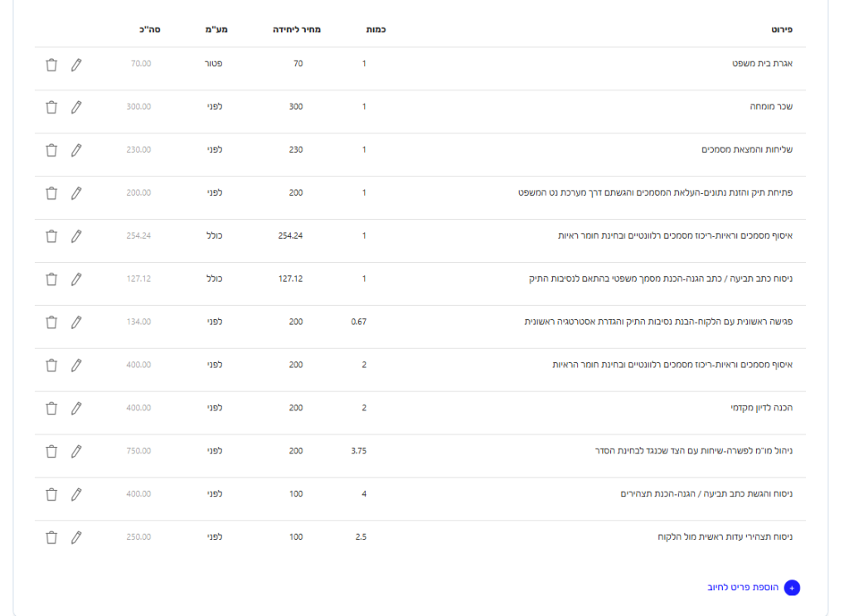Delete the שכר מומחה line item
849x616 pixels.
coord(51,107)
